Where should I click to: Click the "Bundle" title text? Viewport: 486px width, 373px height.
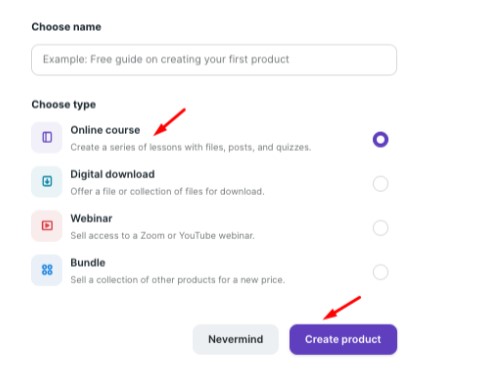coord(88,263)
